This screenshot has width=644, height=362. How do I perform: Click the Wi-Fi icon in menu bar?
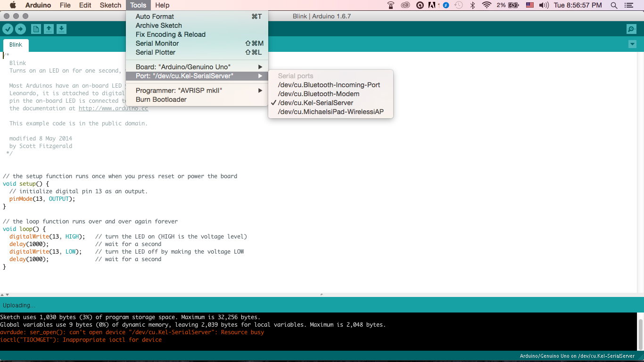486,5
